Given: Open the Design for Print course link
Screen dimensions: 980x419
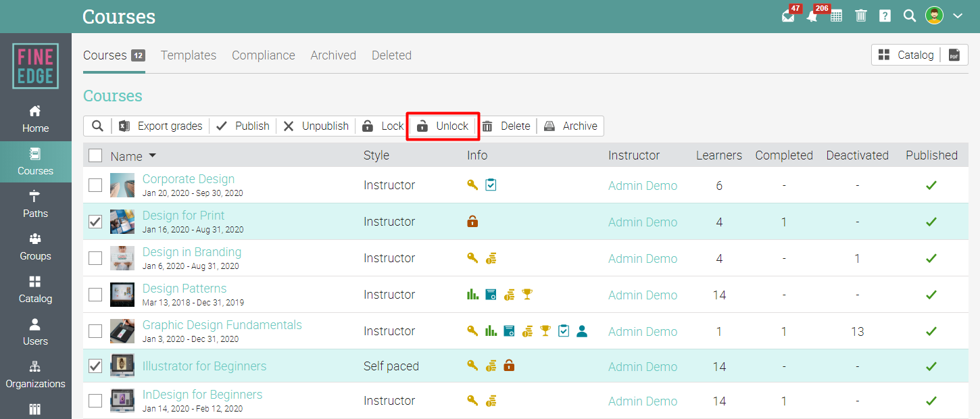Looking at the screenshot, I should point(183,216).
